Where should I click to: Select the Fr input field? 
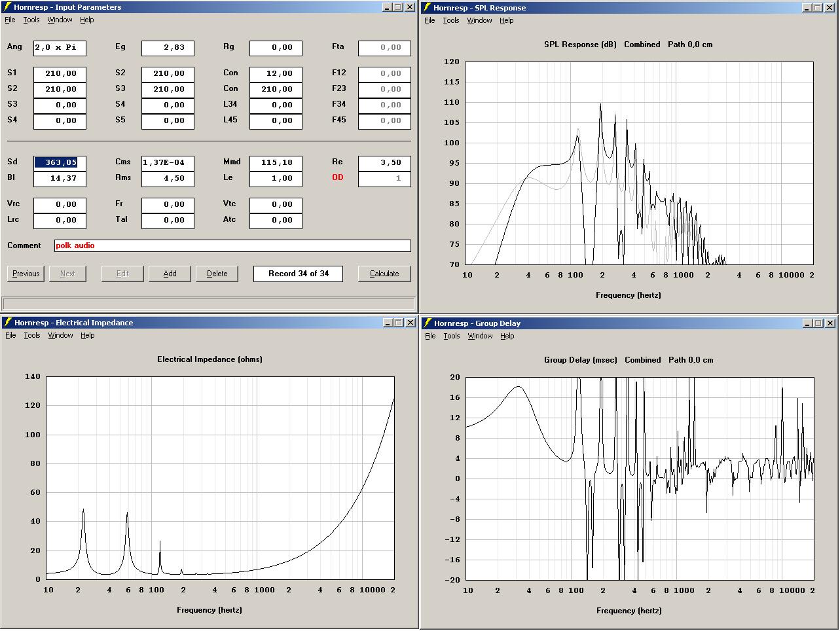pyautogui.click(x=168, y=205)
